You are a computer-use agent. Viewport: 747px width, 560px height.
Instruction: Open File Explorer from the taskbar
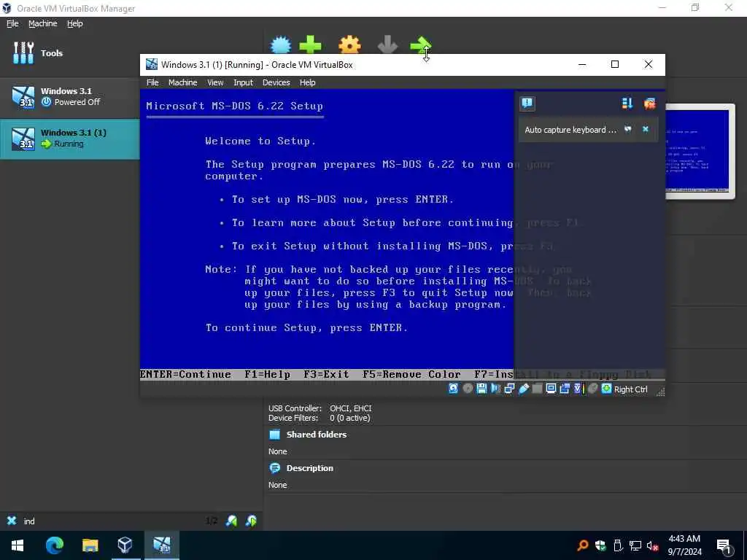click(90, 545)
